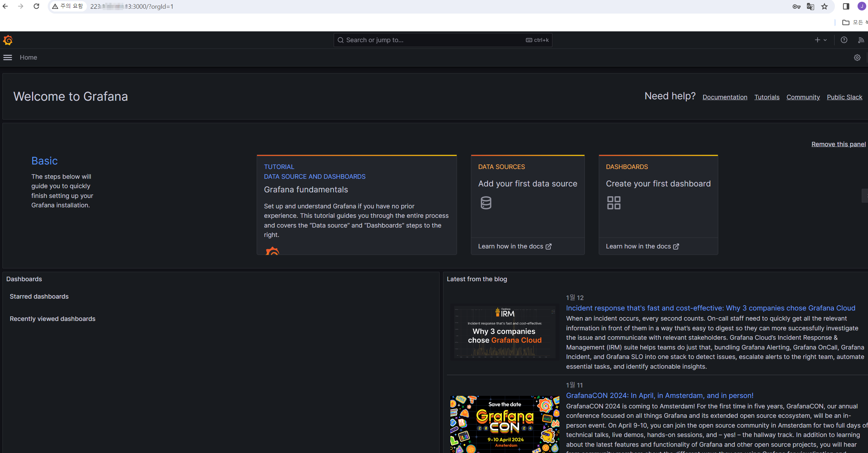This screenshot has width=868, height=453.
Task: Open GrafanaCON 2024 blog thumbnail
Action: tap(504, 424)
